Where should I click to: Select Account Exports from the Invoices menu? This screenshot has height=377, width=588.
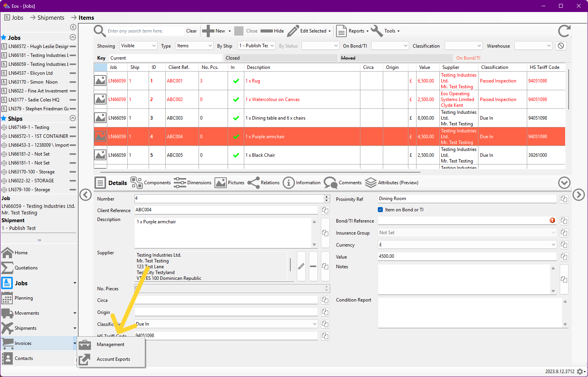tap(111, 359)
